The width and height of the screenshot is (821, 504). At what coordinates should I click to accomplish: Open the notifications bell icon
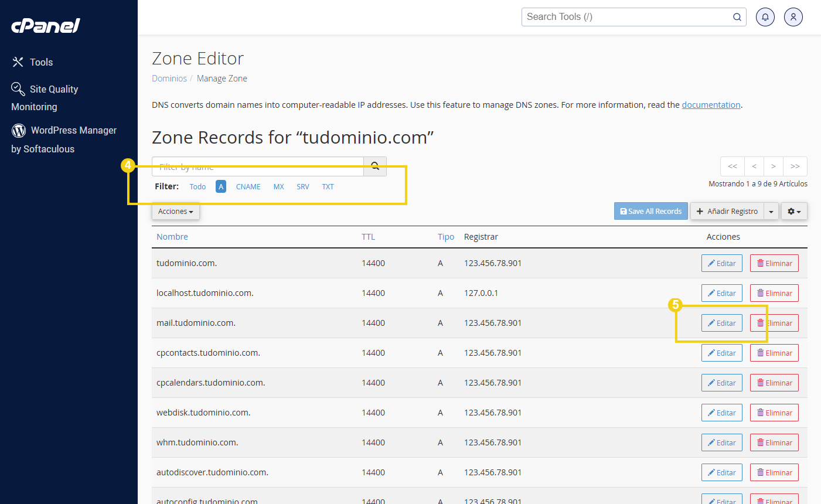coord(765,17)
